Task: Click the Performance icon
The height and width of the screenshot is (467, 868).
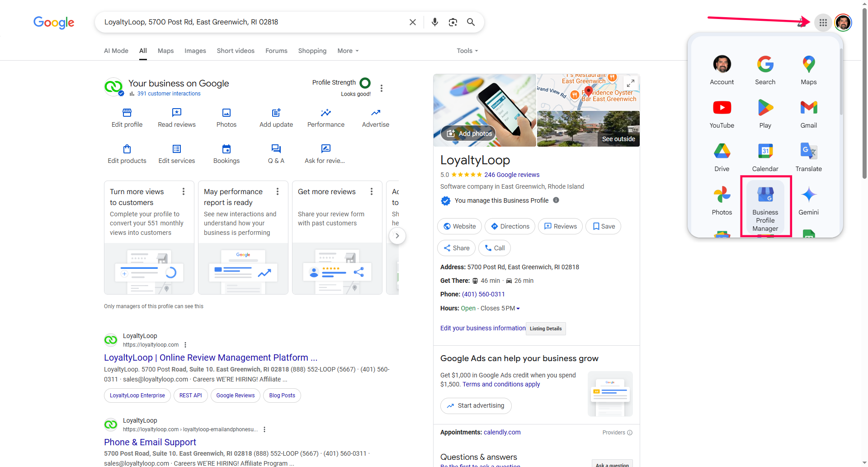Action: coord(325,113)
